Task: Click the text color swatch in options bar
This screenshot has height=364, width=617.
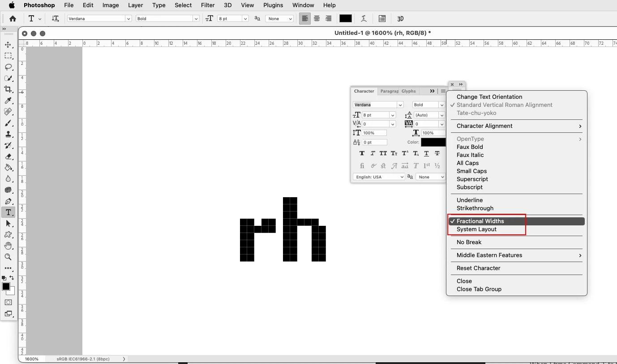Action: (345, 18)
